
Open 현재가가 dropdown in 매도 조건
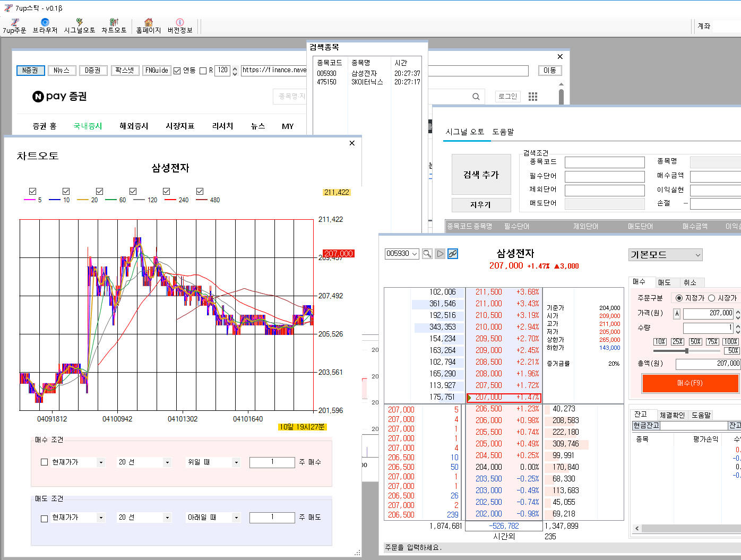[x=77, y=518]
